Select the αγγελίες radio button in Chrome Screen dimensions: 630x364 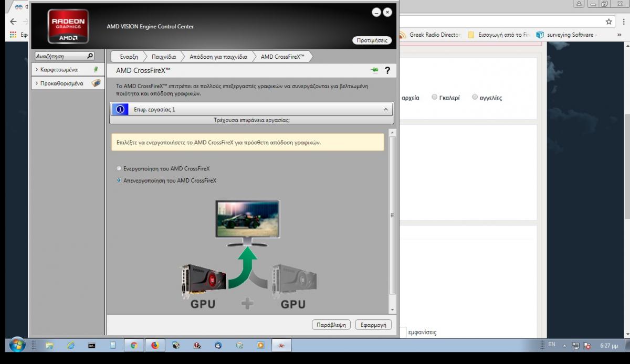[x=475, y=97]
